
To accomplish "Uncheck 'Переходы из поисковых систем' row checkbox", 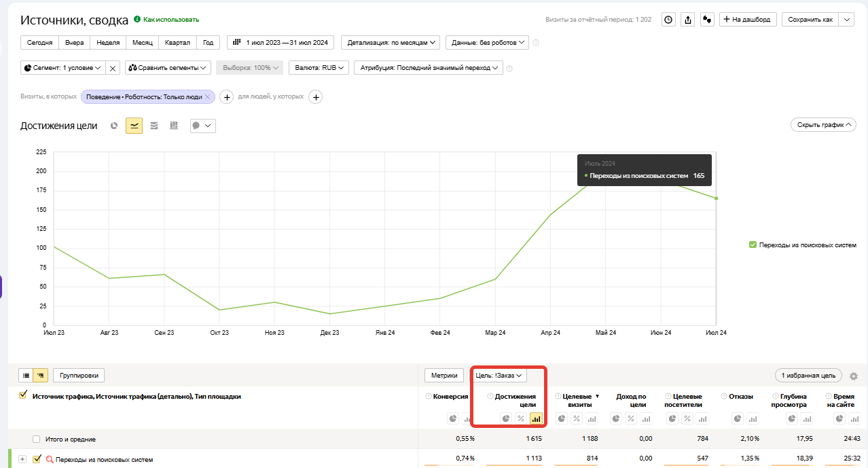I will click(x=37, y=459).
